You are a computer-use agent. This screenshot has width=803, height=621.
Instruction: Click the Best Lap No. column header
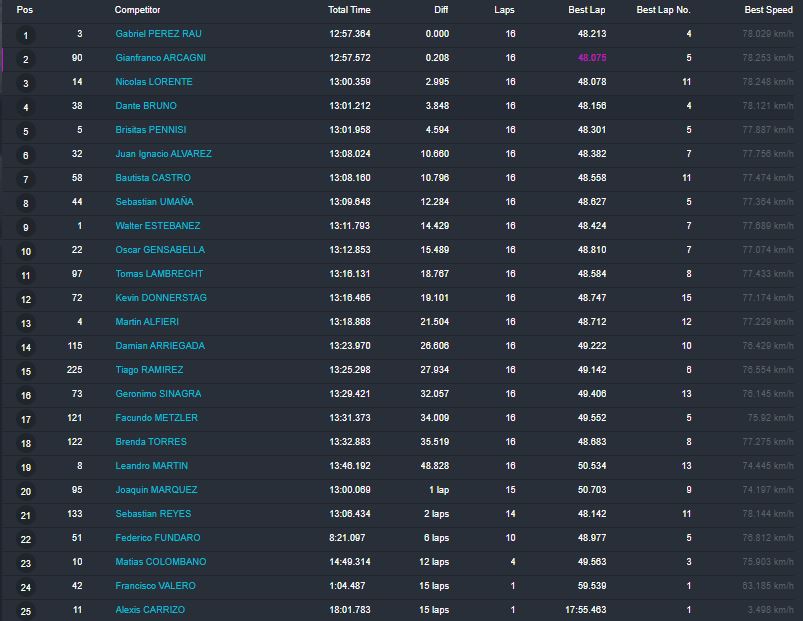click(663, 10)
